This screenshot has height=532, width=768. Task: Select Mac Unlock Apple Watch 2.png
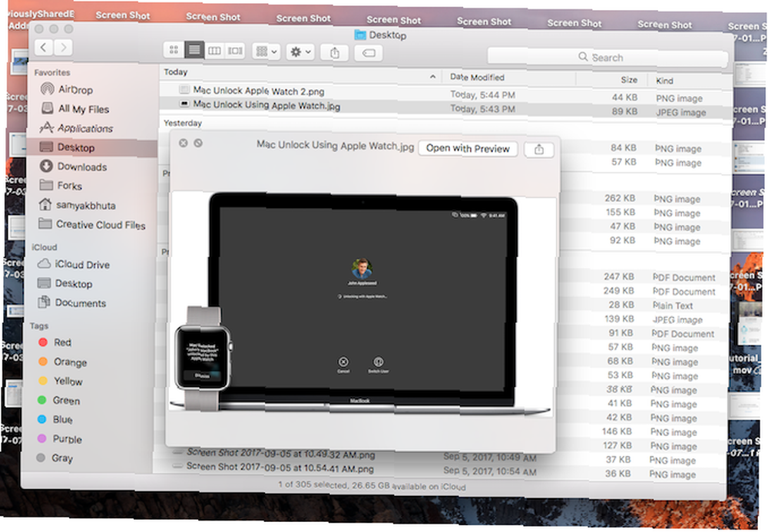point(258,91)
